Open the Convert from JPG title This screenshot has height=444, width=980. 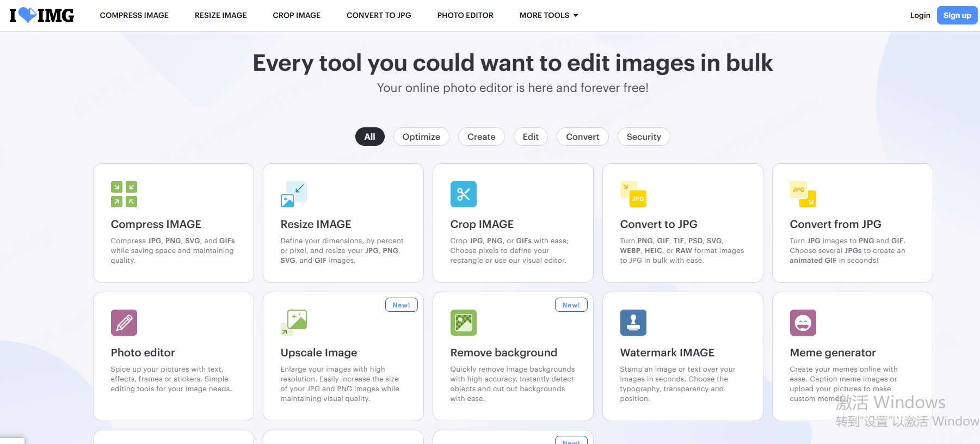point(836,224)
